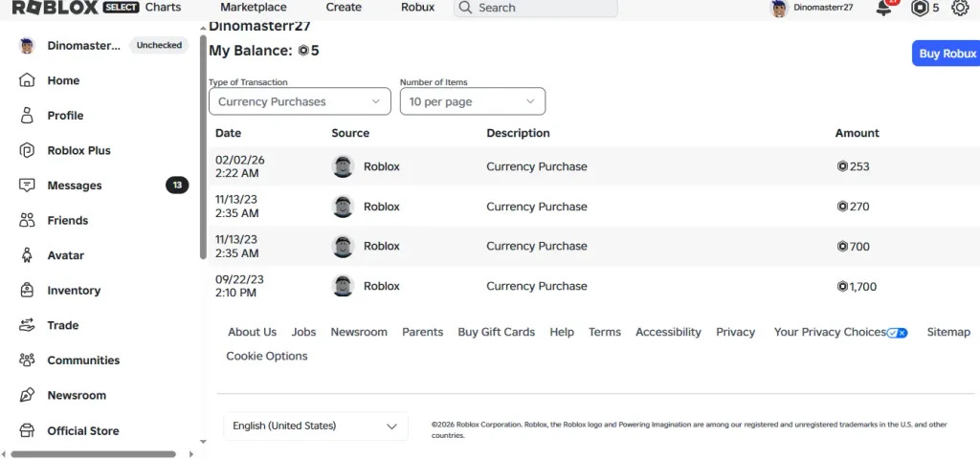The width and height of the screenshot is (980, 459).
Task: Click the Friends people icon
Action: tap(27, 221)
